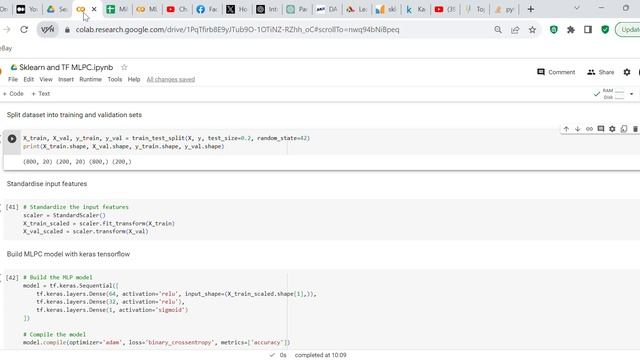Open the Help menu

click(x=134, y=79)
